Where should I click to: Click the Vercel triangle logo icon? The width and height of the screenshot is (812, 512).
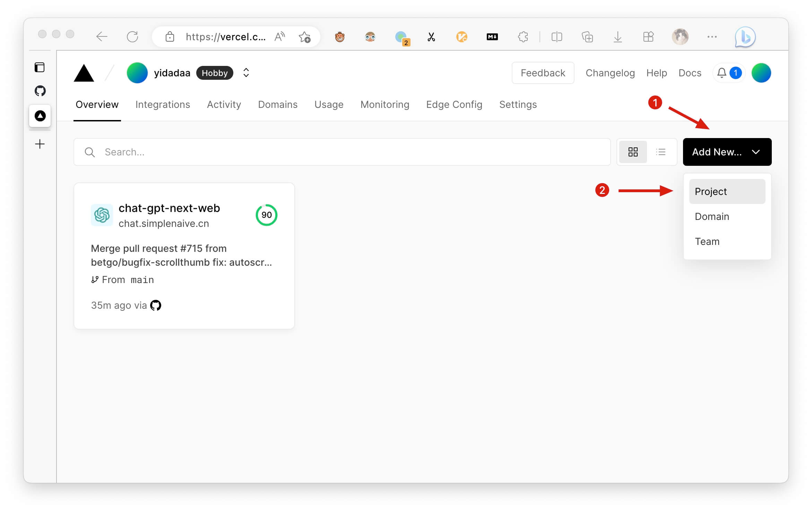tap(85, 72)
